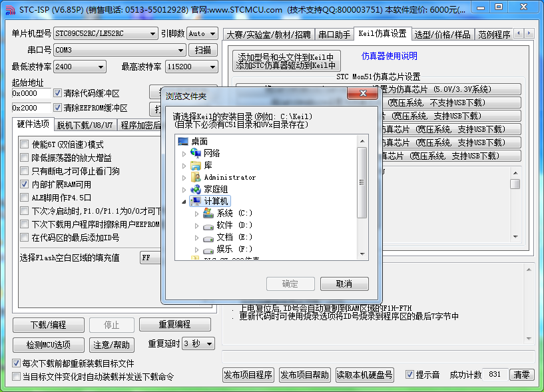
Task: Enable 在代码区的最后添加ID号 checkbox
Action: [24, 238]
